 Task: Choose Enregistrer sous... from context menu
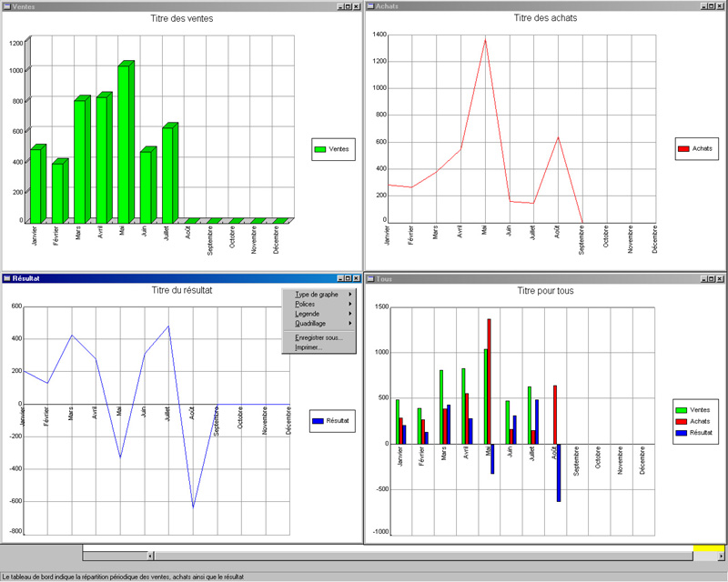[x=318, y=337]
